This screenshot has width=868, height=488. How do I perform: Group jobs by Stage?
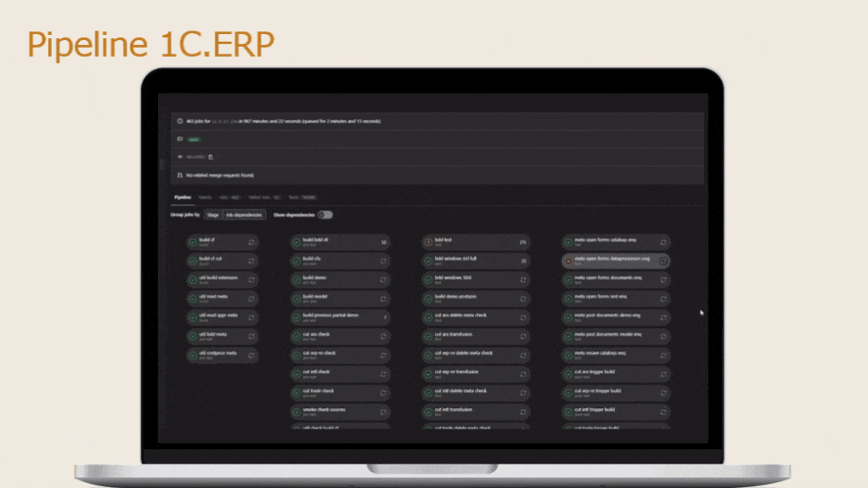212,215
